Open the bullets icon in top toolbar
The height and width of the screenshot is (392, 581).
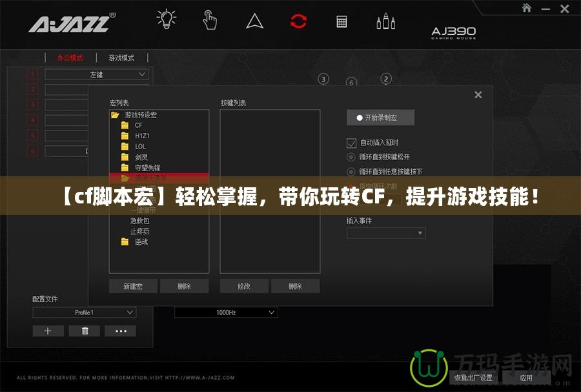coord(386,21)
